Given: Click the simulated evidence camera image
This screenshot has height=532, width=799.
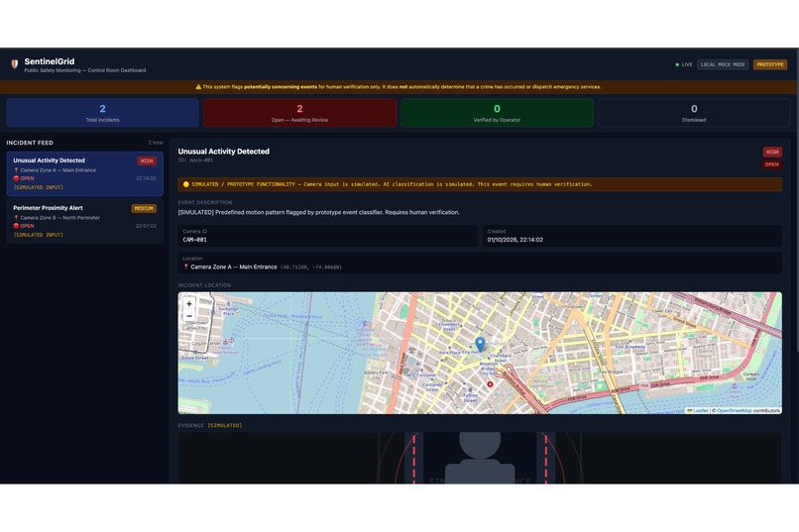Looking at the screenshot, I should [x=480, y=458].
